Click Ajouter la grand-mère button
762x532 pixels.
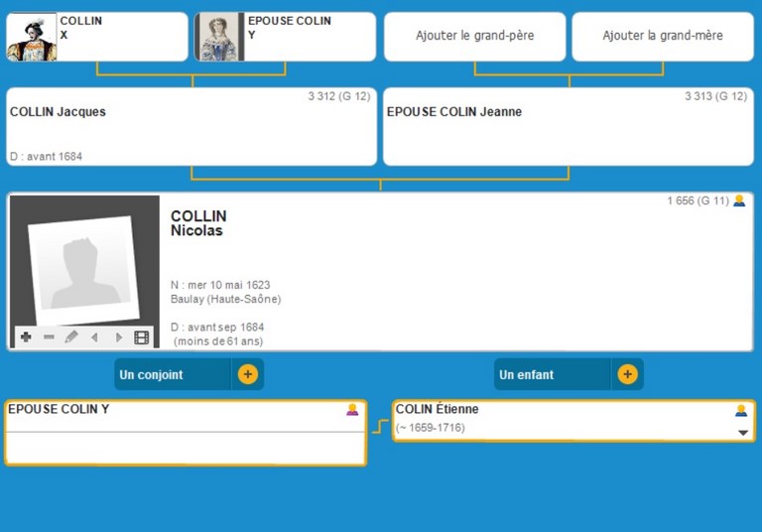click(x=662, y=36)
